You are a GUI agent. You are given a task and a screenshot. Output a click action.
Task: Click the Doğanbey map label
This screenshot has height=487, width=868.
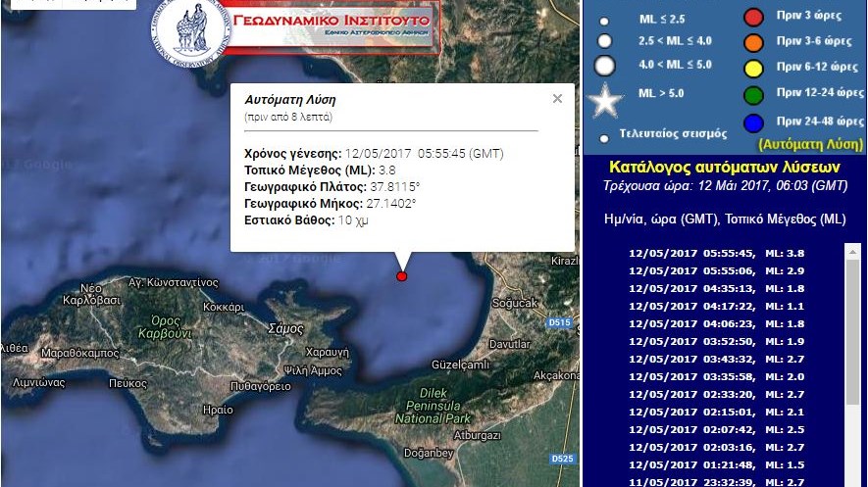coord(429,454)
